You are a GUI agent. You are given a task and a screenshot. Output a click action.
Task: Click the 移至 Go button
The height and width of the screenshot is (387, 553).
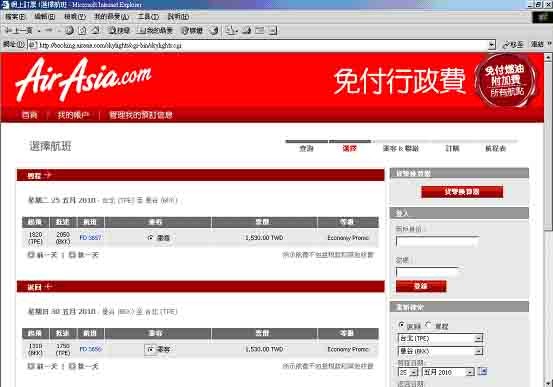513,44
